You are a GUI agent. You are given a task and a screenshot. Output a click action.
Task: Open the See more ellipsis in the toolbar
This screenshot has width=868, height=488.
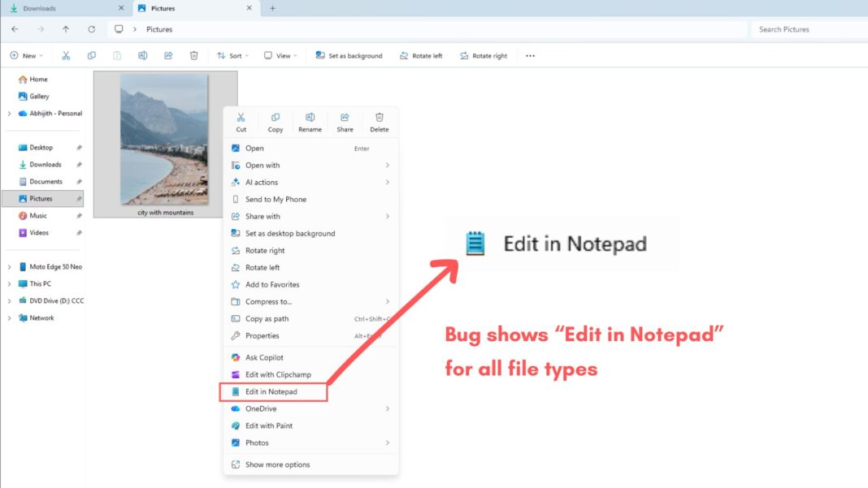(530, 55)
